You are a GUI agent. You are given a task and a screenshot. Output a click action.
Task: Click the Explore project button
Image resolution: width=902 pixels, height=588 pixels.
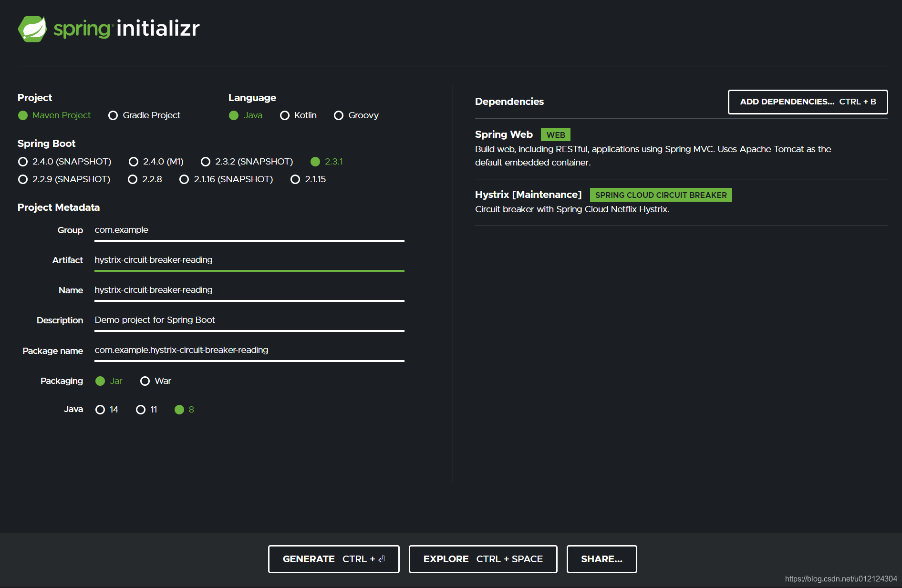(483, 559)
